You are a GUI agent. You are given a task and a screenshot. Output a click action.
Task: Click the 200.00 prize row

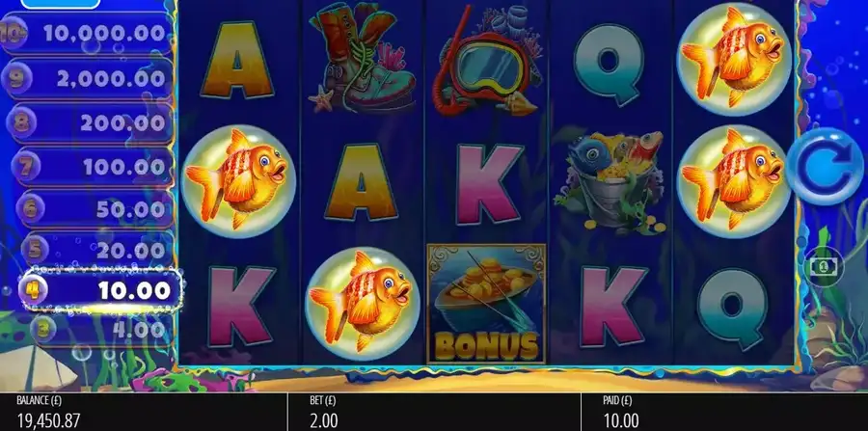coord(89,122)
